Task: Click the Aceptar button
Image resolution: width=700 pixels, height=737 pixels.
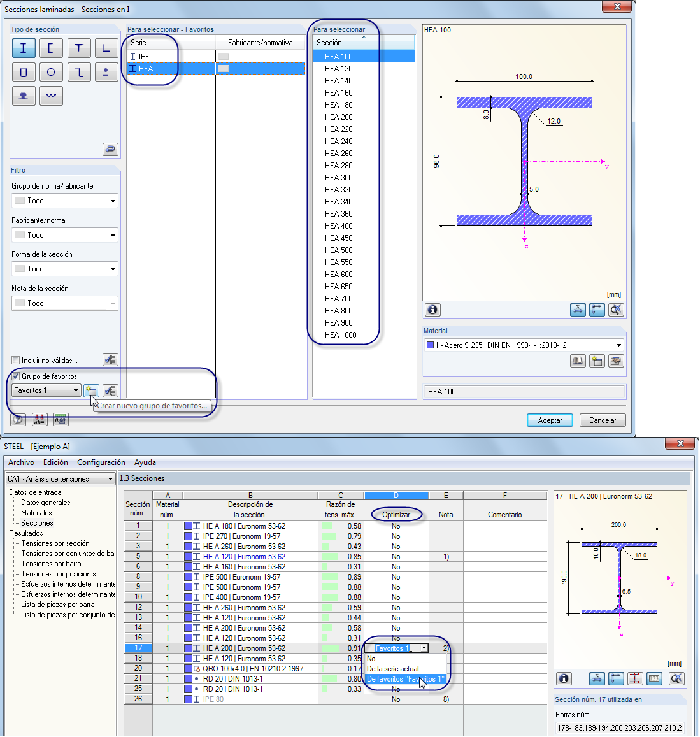Action: (x=550, y=420)
